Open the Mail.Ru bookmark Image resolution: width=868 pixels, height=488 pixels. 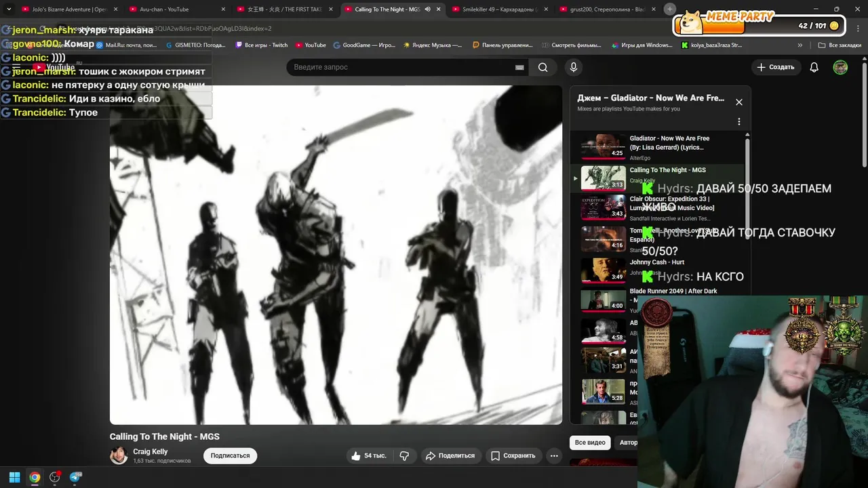127,45
